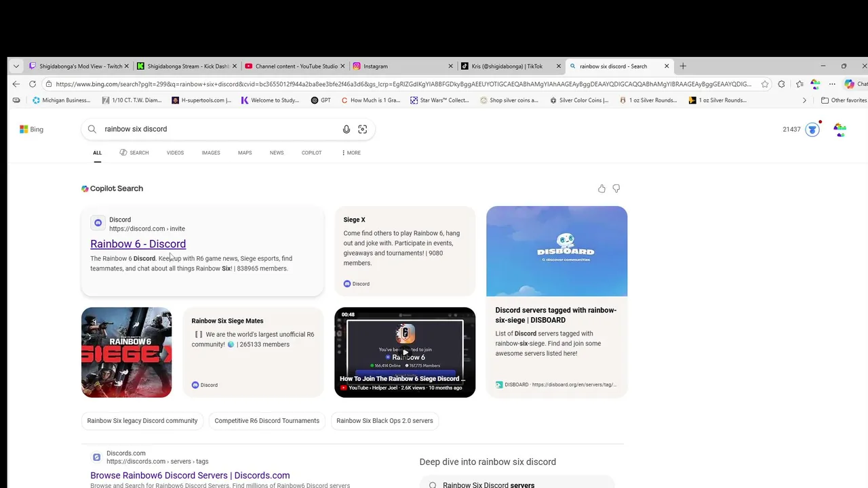The height and width of the screenshot is (488, 868).
Task: Select the COPILOT search tab
Action: [311, 152]
